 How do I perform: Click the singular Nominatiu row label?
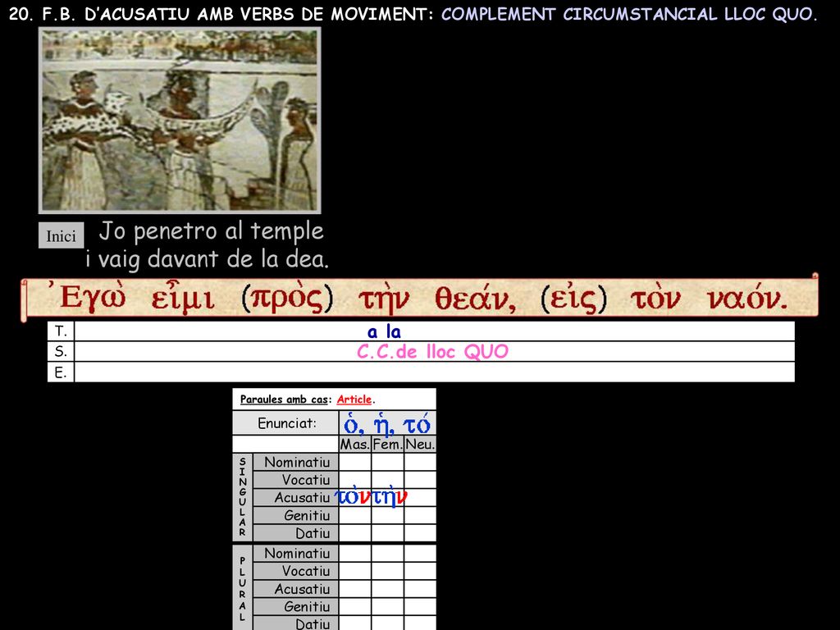295,462
